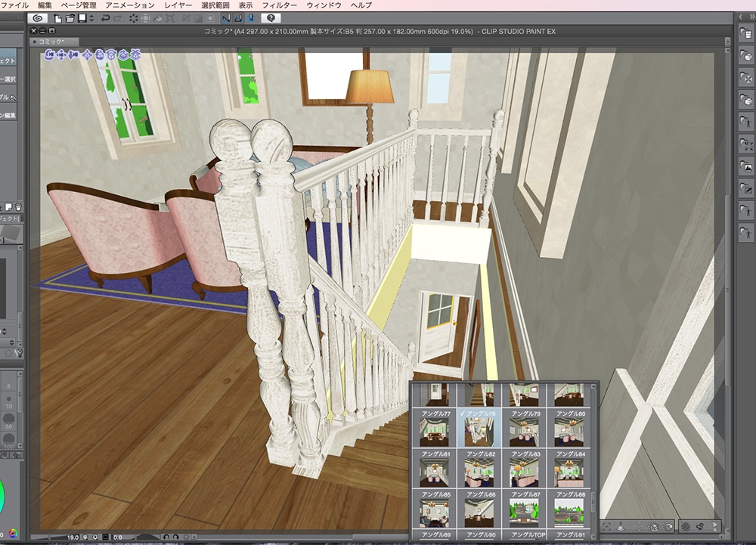
Task: Open help via question mark icon
Action: 271,18
